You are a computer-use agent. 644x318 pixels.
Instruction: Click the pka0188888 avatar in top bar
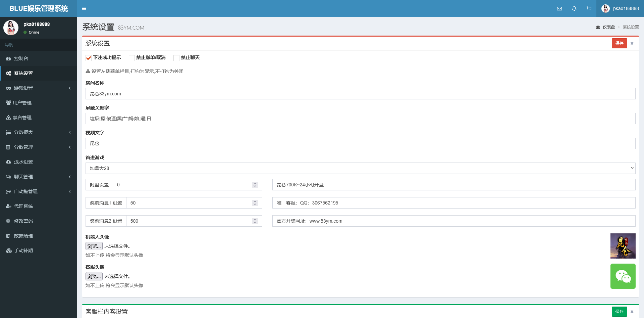coord(605,8)
